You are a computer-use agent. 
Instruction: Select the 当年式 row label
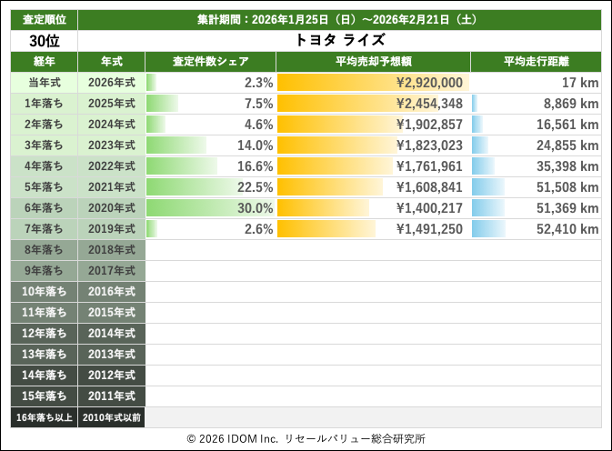(43, 82)
